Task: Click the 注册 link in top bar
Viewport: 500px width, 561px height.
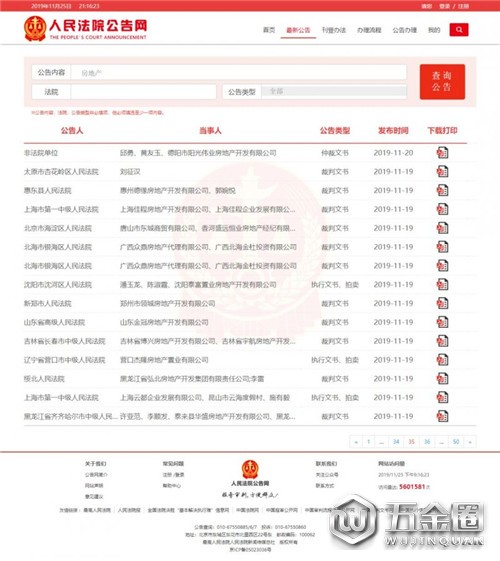Action: 463,6
